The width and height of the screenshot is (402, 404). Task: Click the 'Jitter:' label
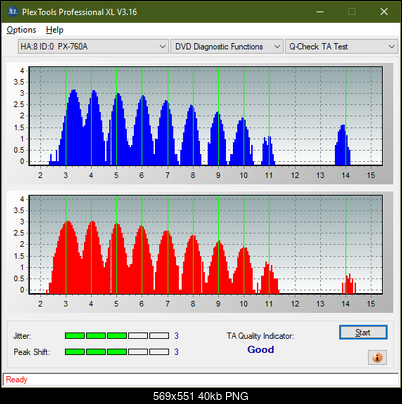pyautogui.click(x=22, y=336)
